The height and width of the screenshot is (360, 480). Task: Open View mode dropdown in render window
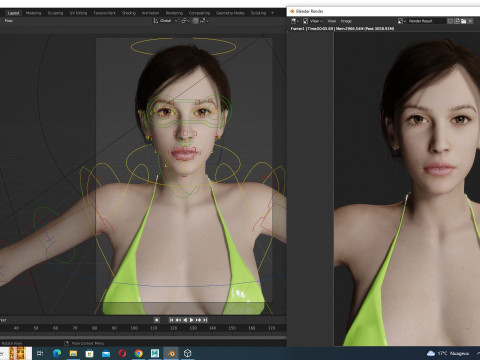(313, 21)
